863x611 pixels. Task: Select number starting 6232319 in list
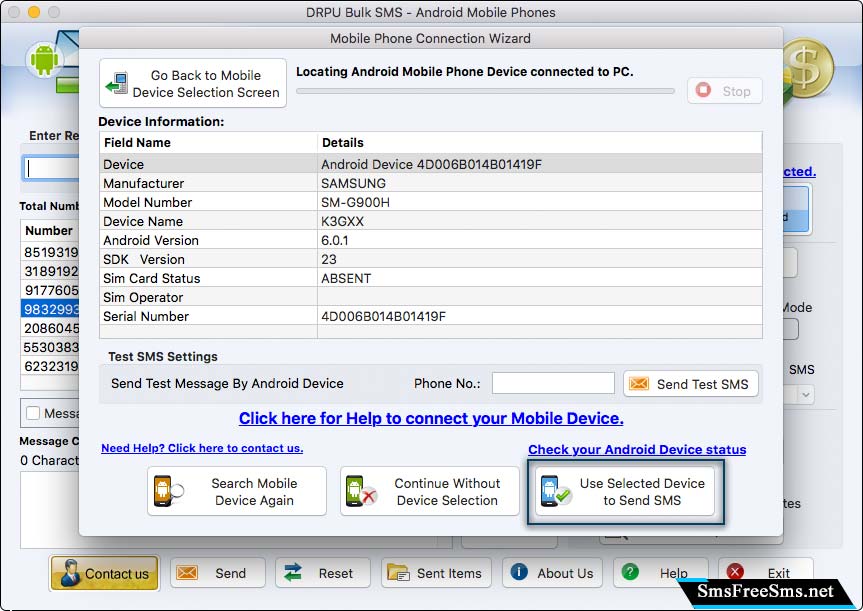51,366
